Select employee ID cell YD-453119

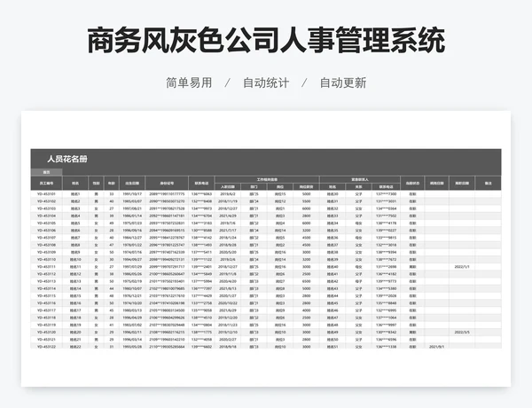[x=46, y=326]
